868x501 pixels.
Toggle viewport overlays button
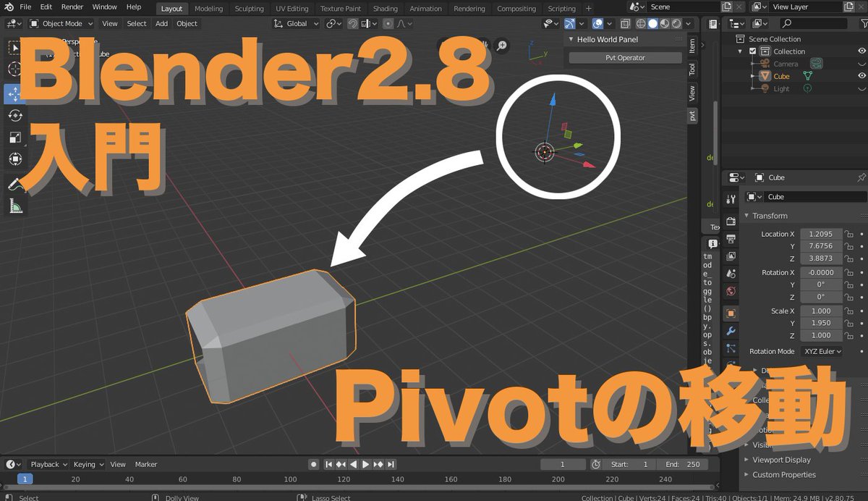597,23
